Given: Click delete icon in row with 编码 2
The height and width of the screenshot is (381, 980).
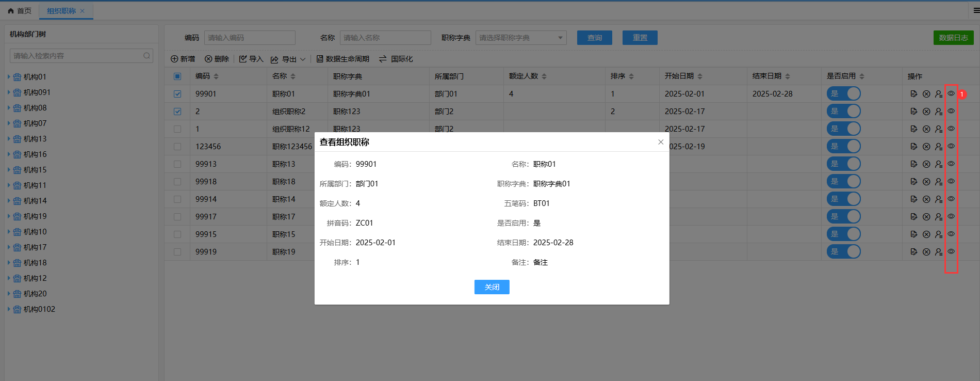Looking at the screenshot, I should coord(926,112).
